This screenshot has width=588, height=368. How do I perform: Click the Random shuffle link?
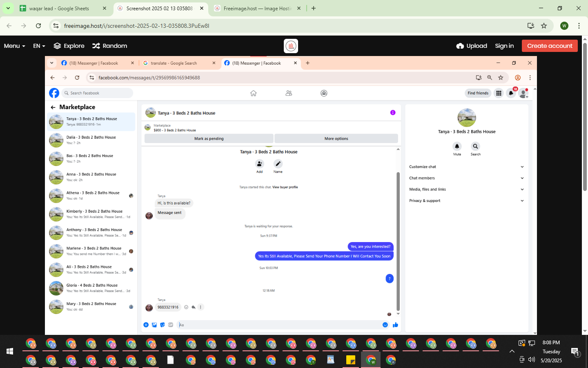110,46
